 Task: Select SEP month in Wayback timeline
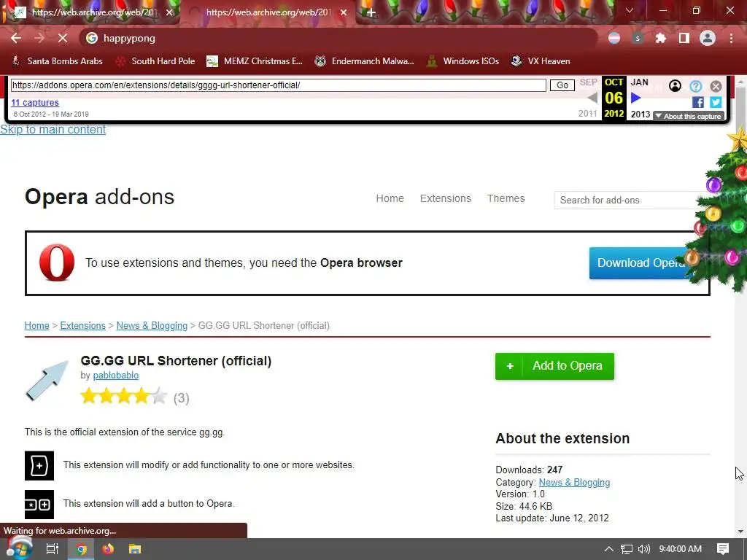coord(589,82)
